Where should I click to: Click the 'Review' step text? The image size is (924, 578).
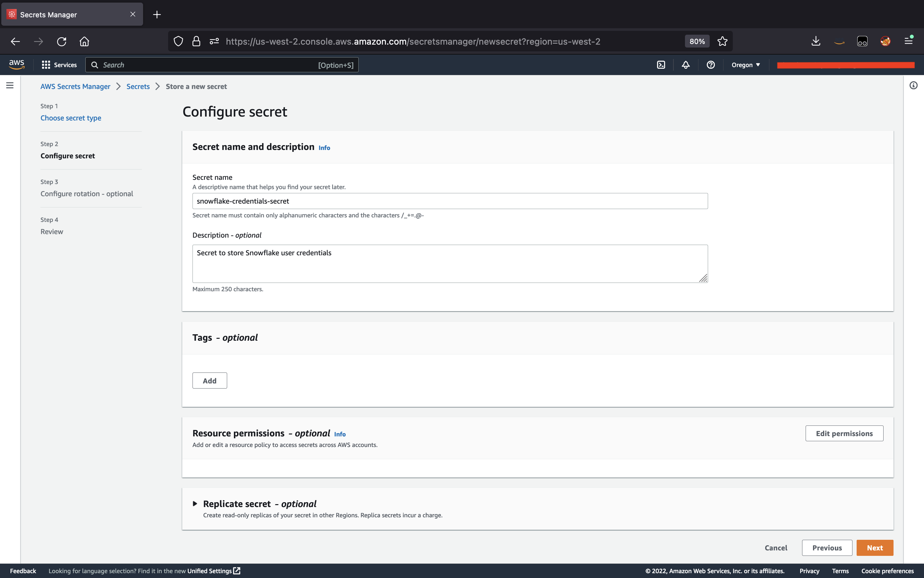(x=52, y=231)
